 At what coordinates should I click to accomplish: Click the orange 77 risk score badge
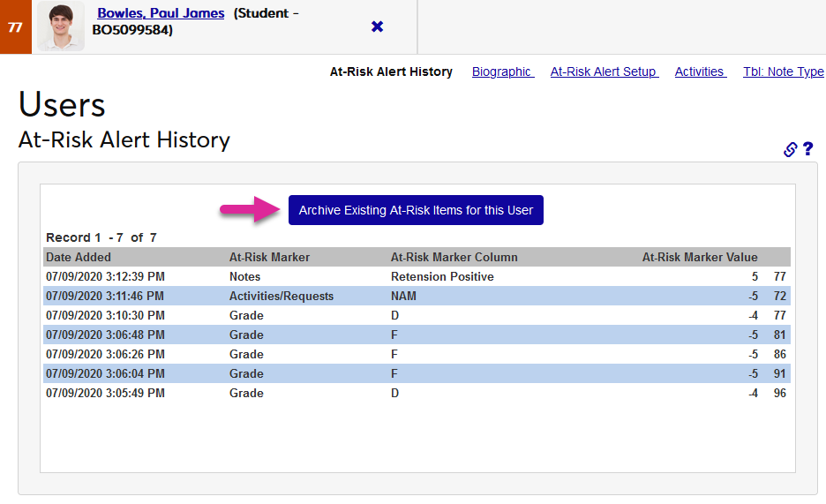click(15, 27)
